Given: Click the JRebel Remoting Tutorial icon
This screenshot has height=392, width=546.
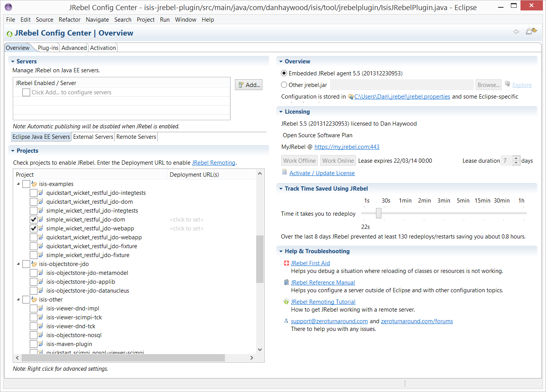Looking at the screenshot, I should tap(286, 302).
